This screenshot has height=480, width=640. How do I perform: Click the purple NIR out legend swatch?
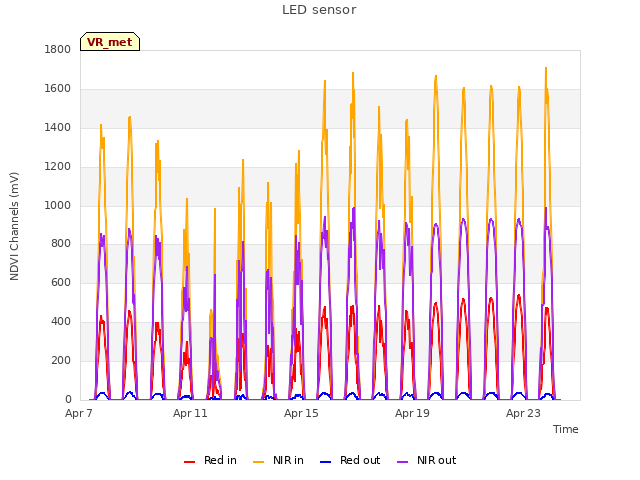402,462
